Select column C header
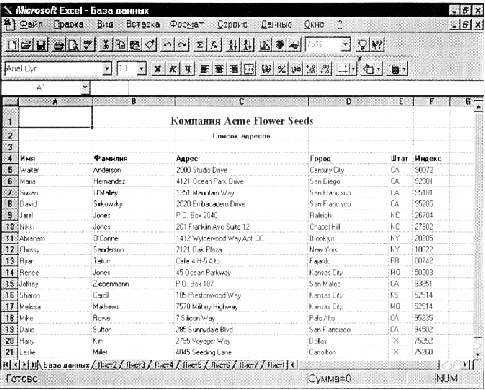Screen dimensions: 485x390 click(242, 101)
